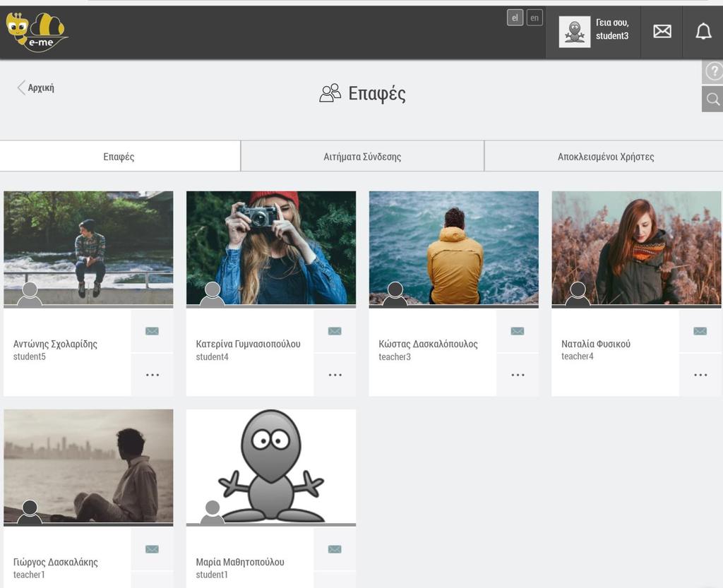
Task: Send message to Κώστας Δασκαλόπουλος
Action: coord(518,331)
